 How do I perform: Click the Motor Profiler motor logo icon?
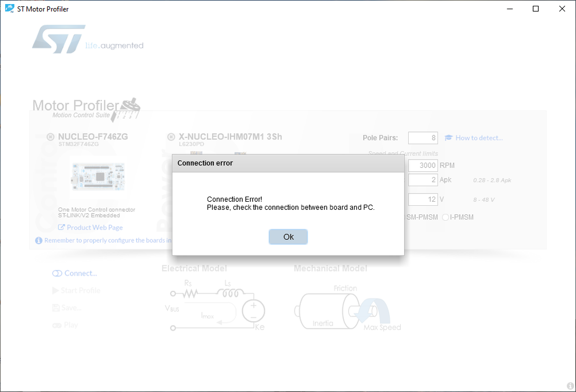126,110
